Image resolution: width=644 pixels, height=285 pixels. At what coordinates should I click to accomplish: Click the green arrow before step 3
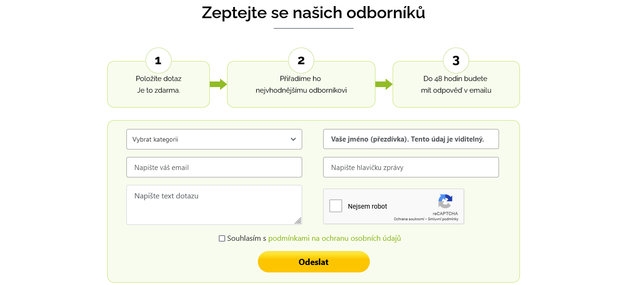tap(384, 84)
